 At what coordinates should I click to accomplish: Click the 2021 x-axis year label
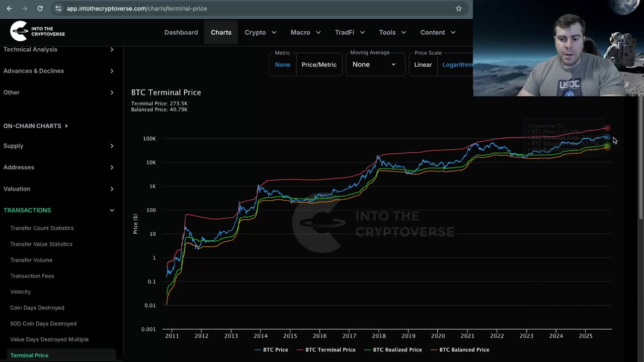(x=467, y=336)
